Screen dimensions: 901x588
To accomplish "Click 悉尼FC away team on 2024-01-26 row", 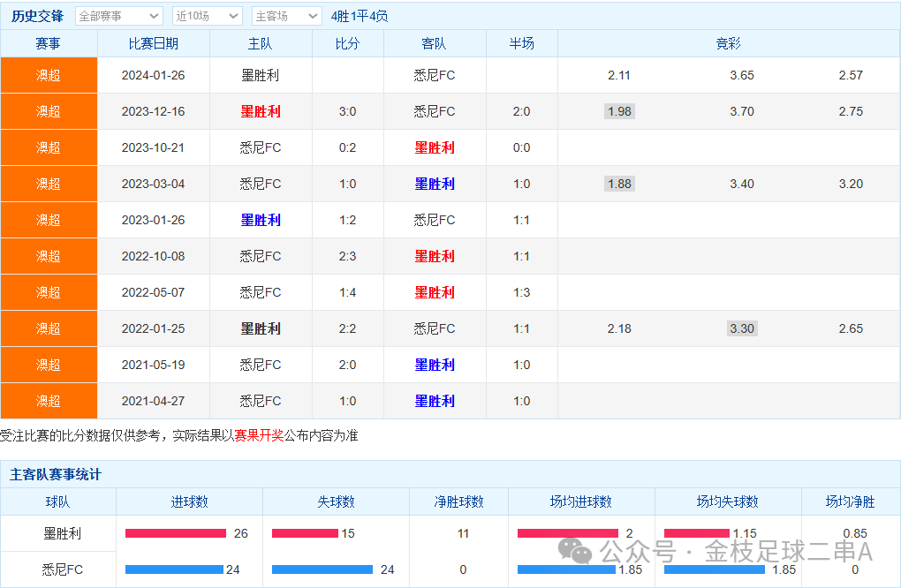I will coord(435,75).
